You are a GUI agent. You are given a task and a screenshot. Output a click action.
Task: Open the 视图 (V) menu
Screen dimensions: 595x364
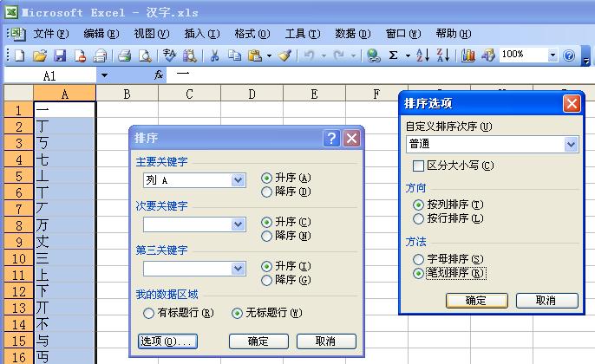[152, 34]
